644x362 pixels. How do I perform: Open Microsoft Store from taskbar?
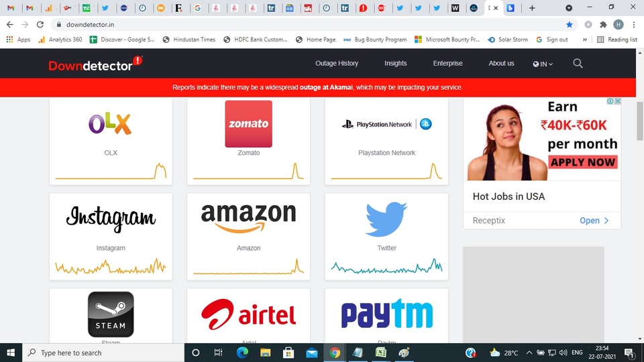pyautogui.click(x=288, y=353)
